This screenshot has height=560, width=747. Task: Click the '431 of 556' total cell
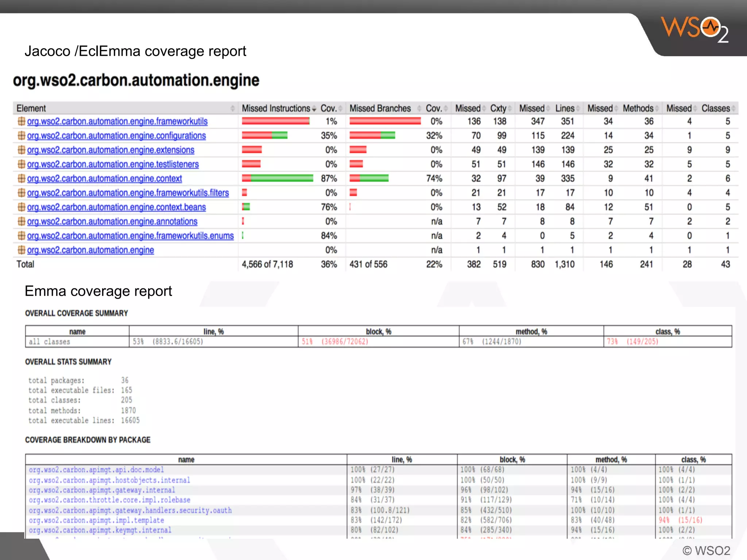point(368,264)
